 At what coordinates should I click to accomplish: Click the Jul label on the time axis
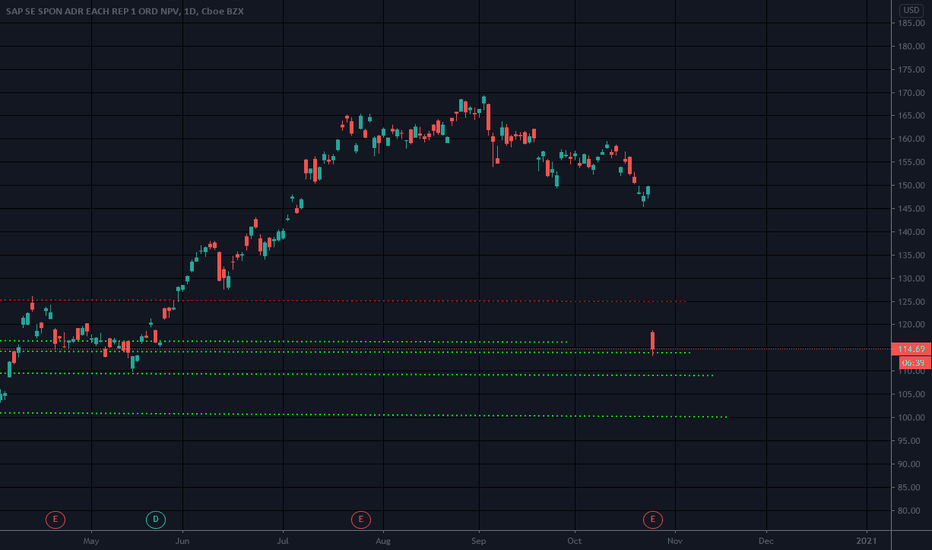(x=283, y=541)
